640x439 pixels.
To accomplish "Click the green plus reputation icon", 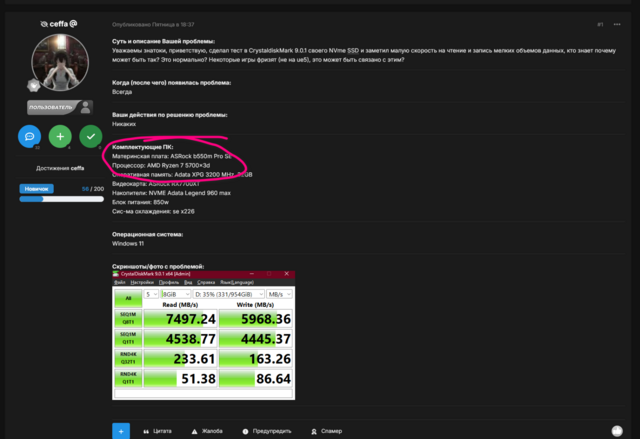I will pyautogui.click(x=60, y=136).
